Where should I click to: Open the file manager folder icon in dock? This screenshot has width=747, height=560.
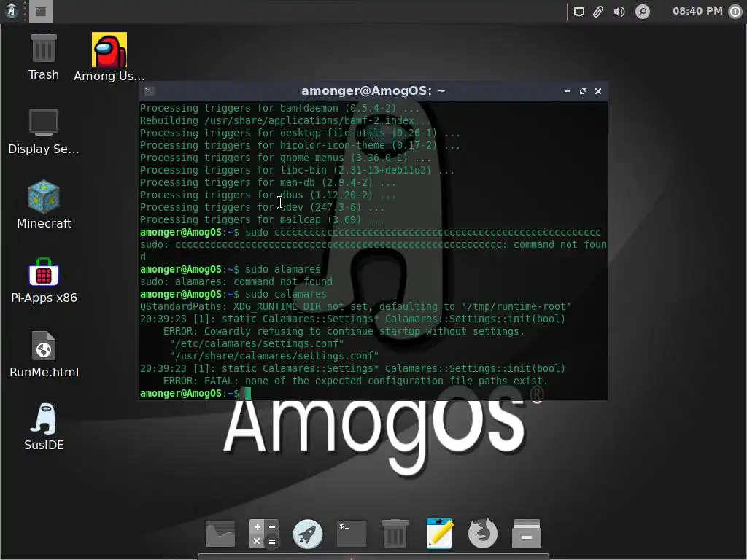(x=220, y=533)
